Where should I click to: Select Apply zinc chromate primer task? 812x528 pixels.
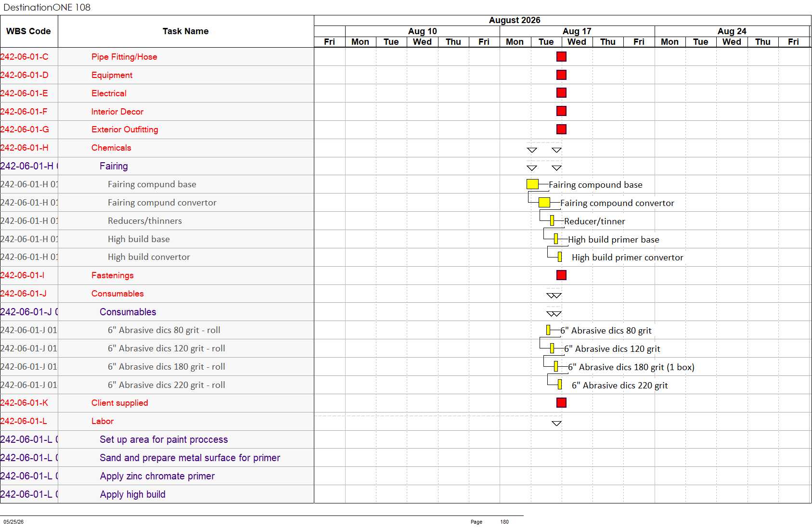(157, 476)
